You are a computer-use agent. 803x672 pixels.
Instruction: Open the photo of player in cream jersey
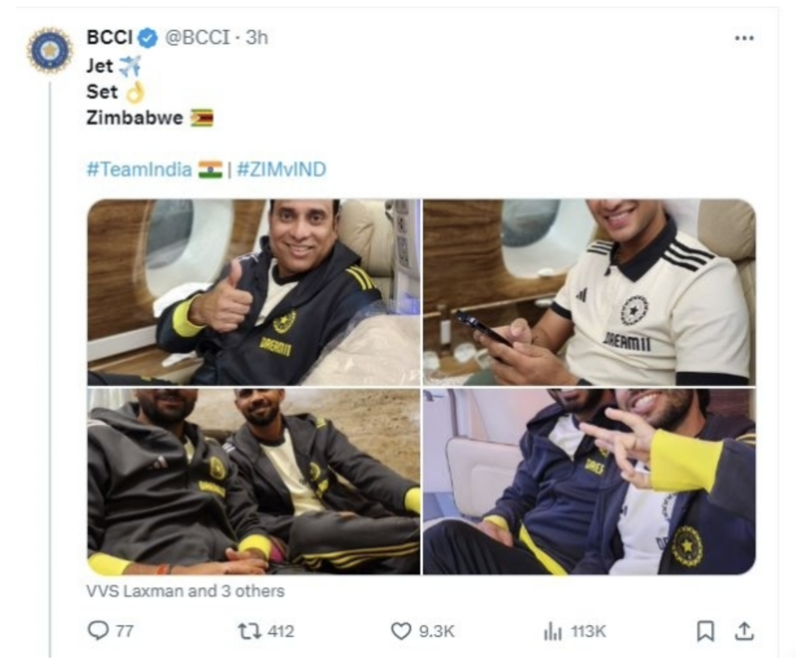point(589,292)
